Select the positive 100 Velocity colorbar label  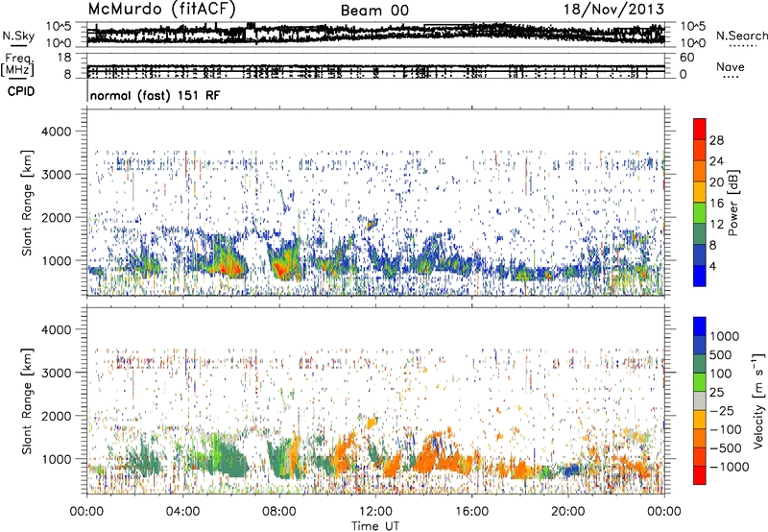click(x=721, y=374)
